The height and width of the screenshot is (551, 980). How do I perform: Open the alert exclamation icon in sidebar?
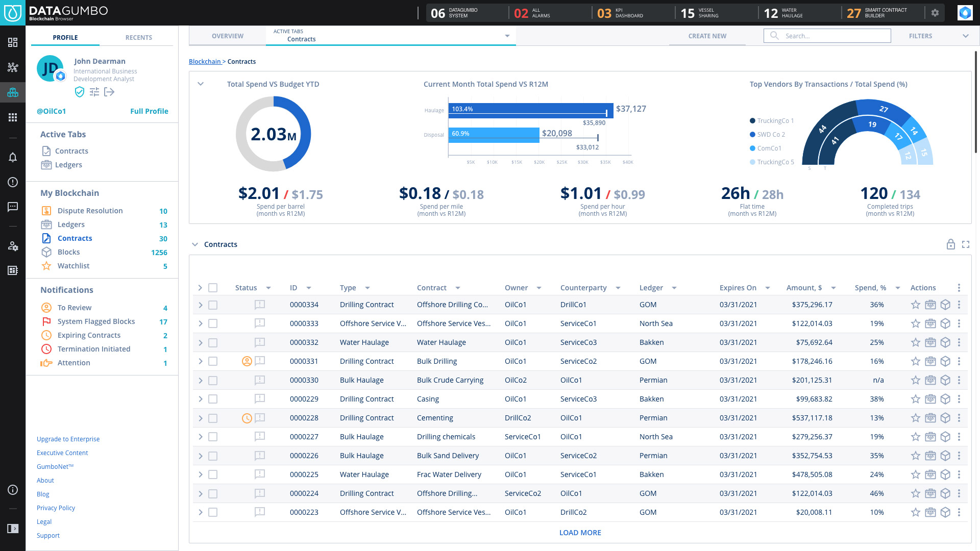[13, 182]
